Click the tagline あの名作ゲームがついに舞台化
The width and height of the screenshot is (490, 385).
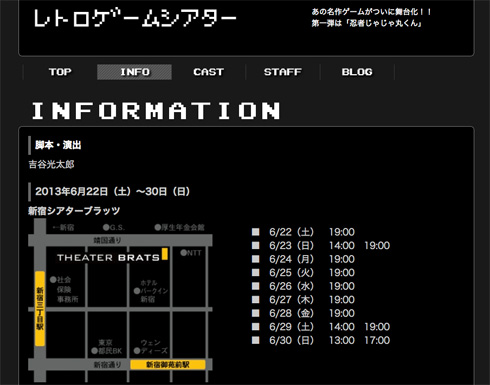(371, 12)
